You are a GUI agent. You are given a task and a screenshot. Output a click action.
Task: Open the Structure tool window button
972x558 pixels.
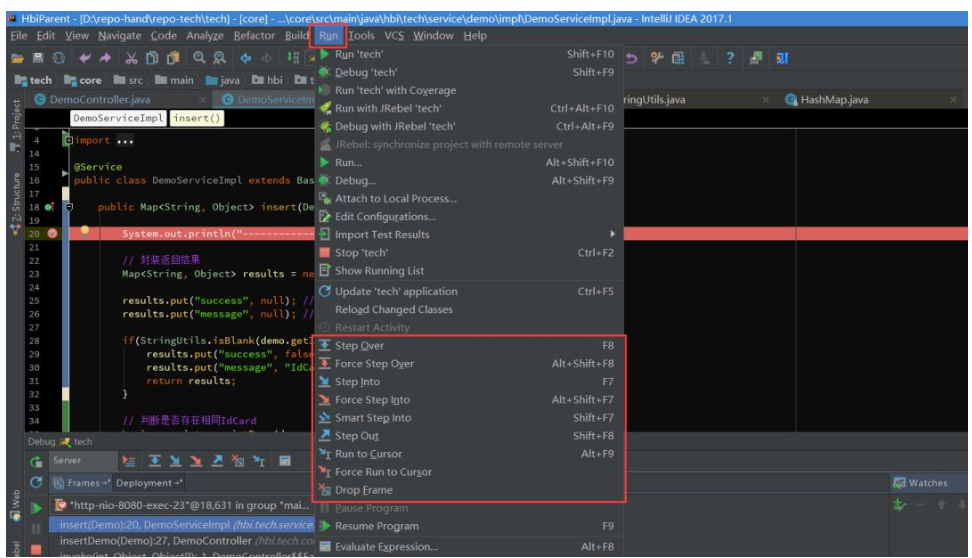[x=15, y=203]
